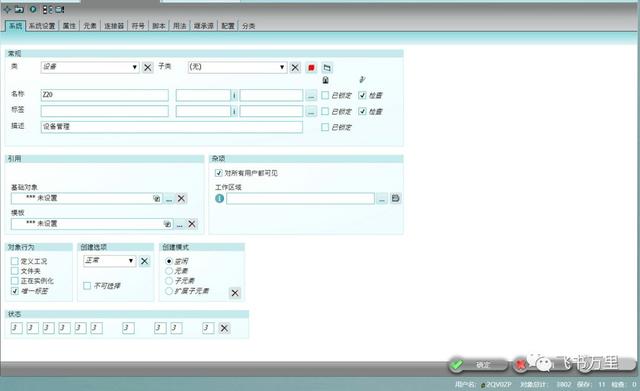The height and width of the screenshot is (391, 640).
Task: Clear 模板 with its X button
Action: click(192, 224)
